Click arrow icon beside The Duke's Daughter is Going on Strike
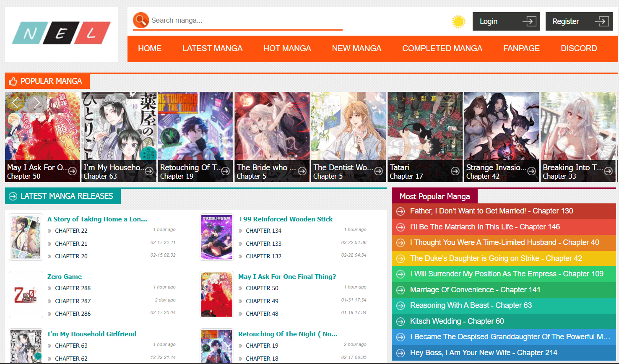 tap(401, 258)
